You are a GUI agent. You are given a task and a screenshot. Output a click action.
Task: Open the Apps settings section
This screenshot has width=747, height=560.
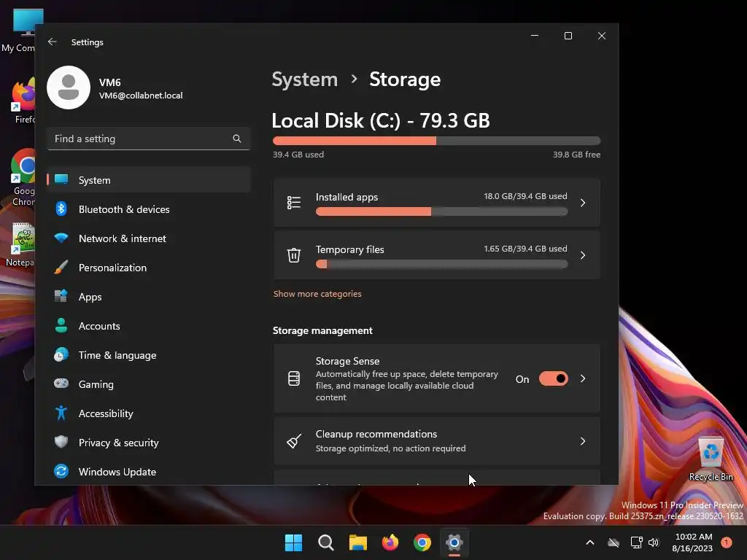tap(149, 296)
